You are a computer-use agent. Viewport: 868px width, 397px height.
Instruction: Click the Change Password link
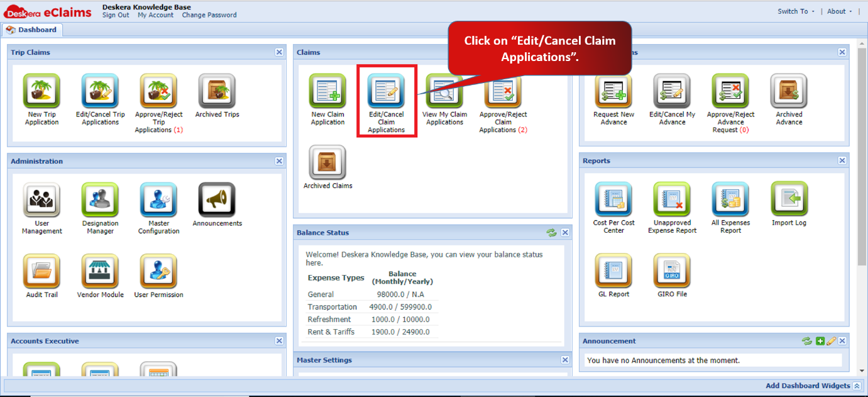[209, 15]
